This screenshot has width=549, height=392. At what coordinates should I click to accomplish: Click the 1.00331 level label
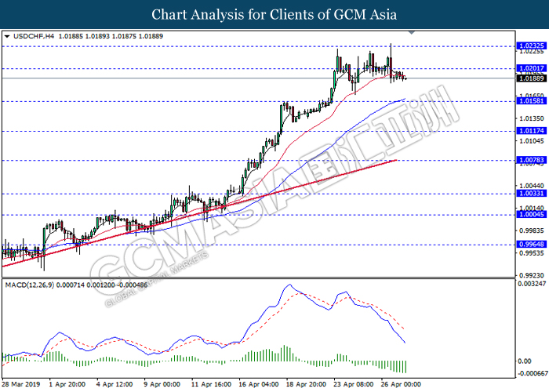[x=531, y=193]
